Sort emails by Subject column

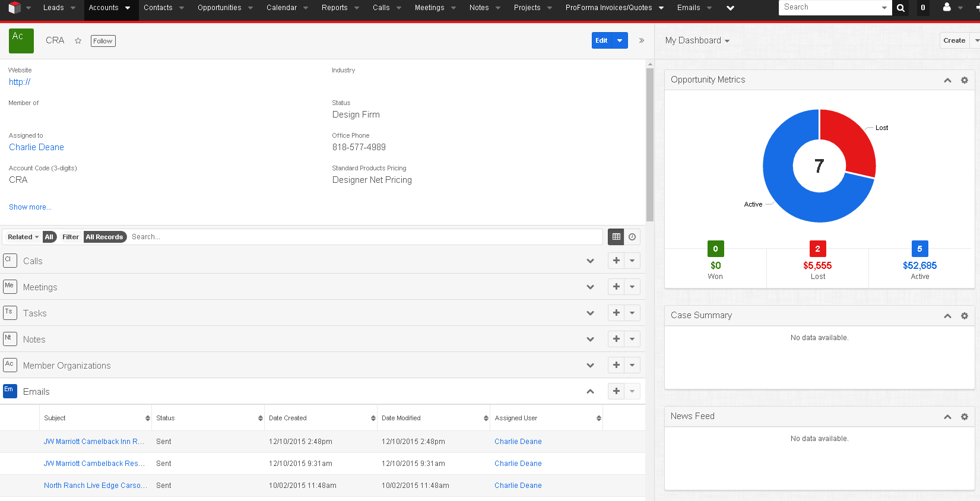point(95,418)
